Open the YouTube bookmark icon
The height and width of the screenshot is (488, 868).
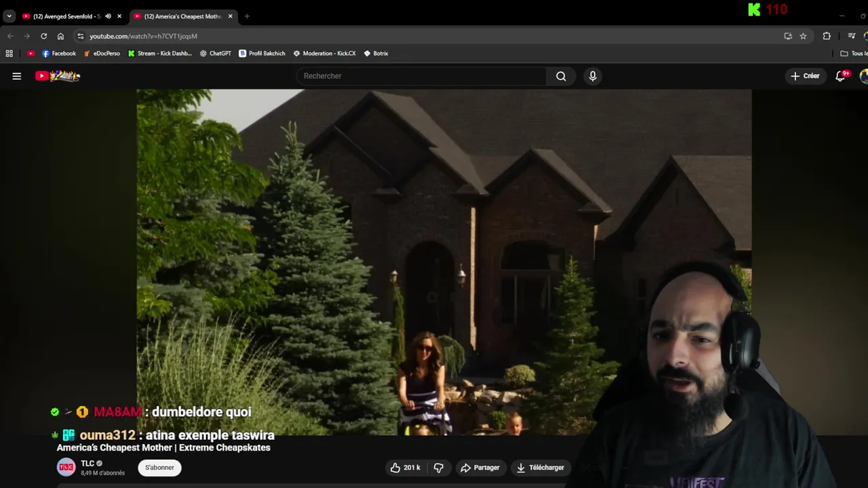[x=31, y=54]
